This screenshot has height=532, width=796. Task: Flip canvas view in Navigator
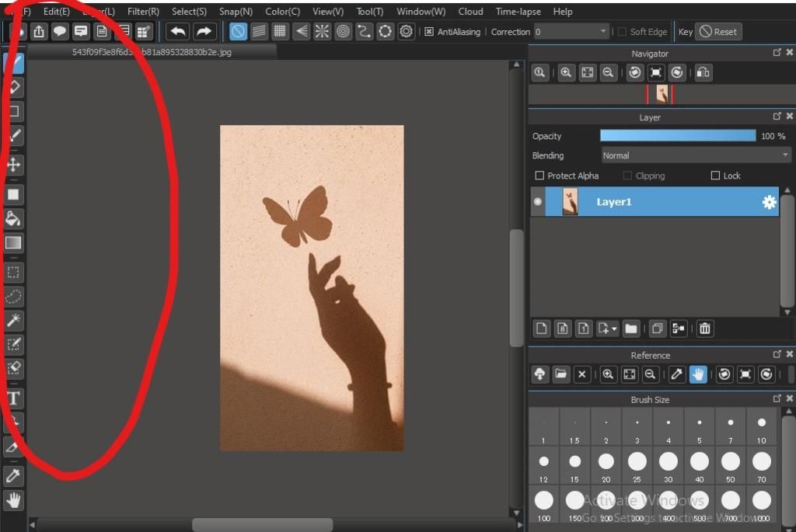tap(703, 72)
